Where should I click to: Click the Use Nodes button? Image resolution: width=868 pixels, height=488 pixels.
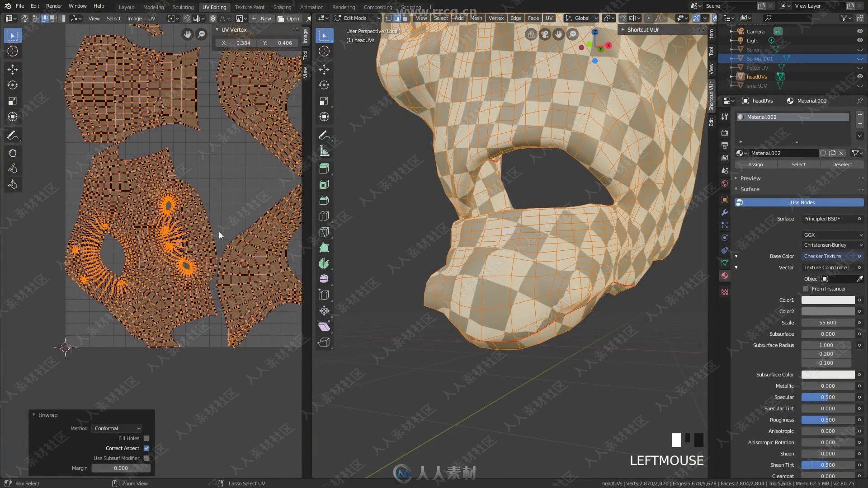[801, 202]
